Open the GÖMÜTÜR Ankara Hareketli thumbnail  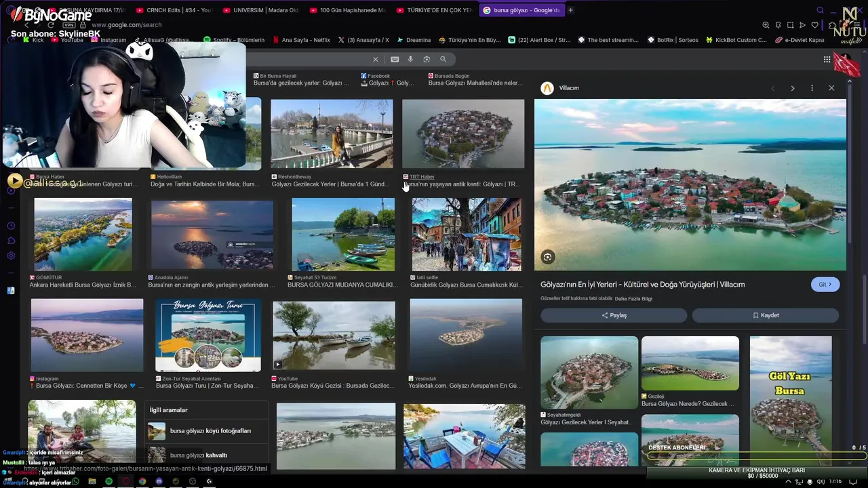pyautogui.click(x=83, y=235)
